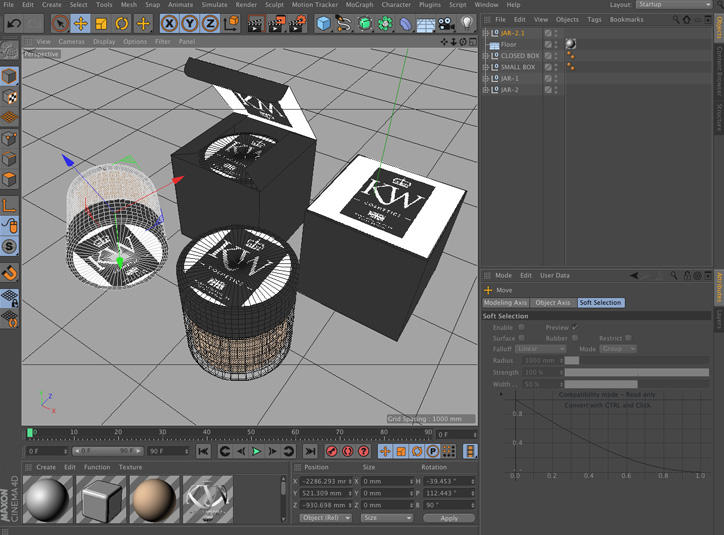Open Object Manager Tags menu
This screenshot has width=724, height=535.
click(x=594, y=19)
